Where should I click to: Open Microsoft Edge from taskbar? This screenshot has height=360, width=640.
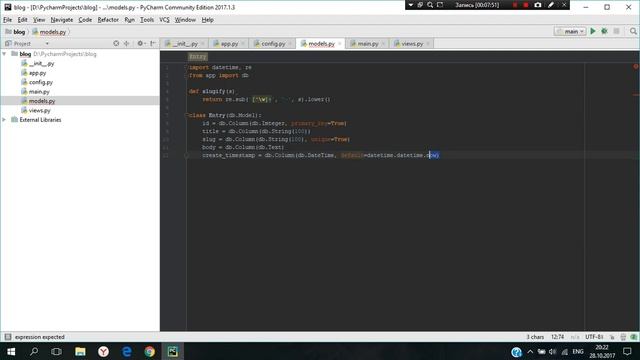[127, 351]
